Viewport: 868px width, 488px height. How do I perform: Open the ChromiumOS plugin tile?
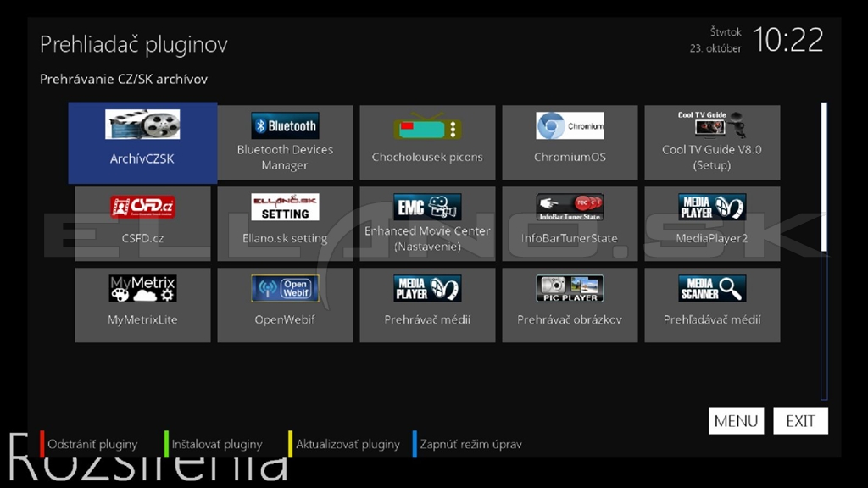[x=570, y=142]
